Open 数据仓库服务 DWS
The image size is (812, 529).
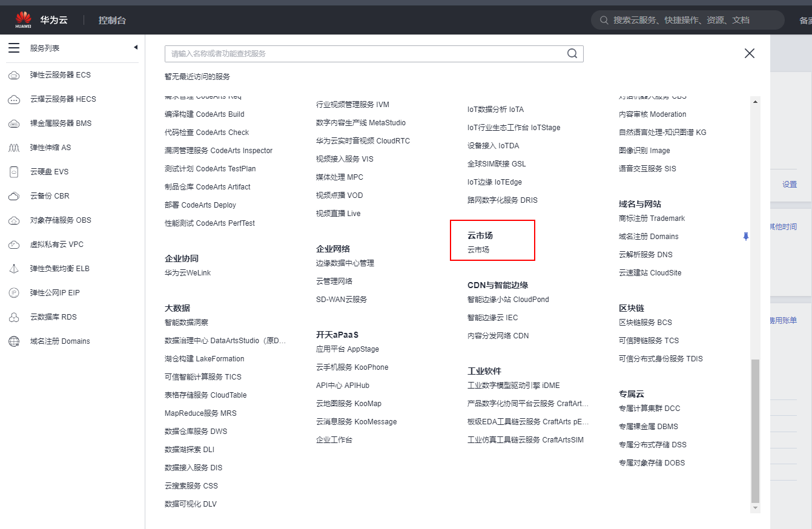pos(196,432)
